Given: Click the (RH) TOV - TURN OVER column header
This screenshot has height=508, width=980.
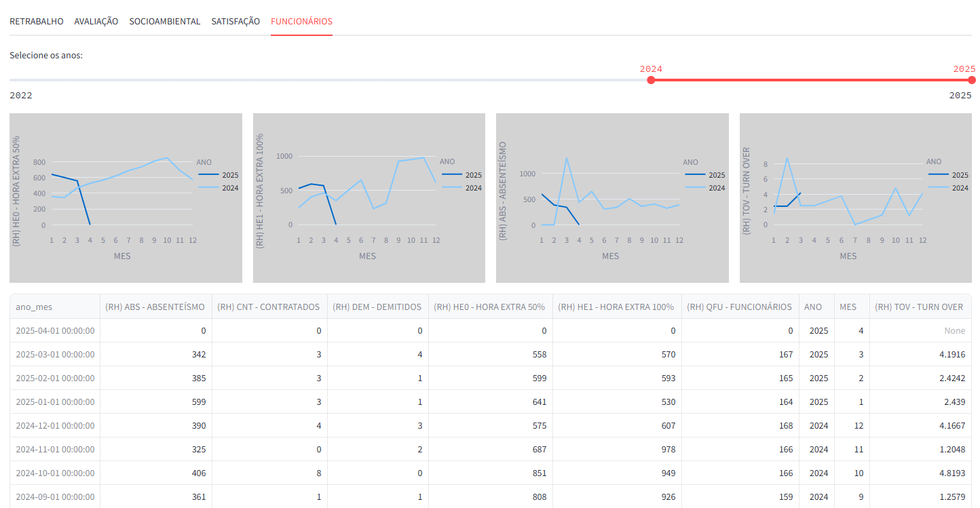Looking at the screenshot, I should tap(919, 307).
